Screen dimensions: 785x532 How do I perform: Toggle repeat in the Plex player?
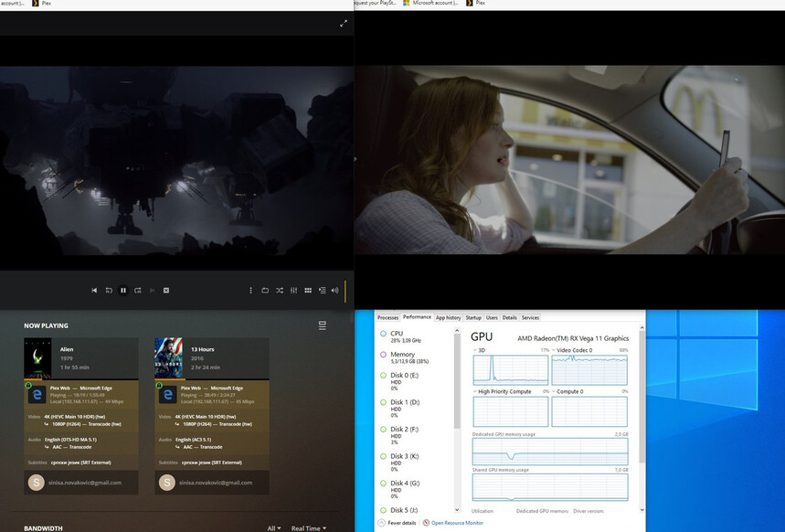point(265,291)
